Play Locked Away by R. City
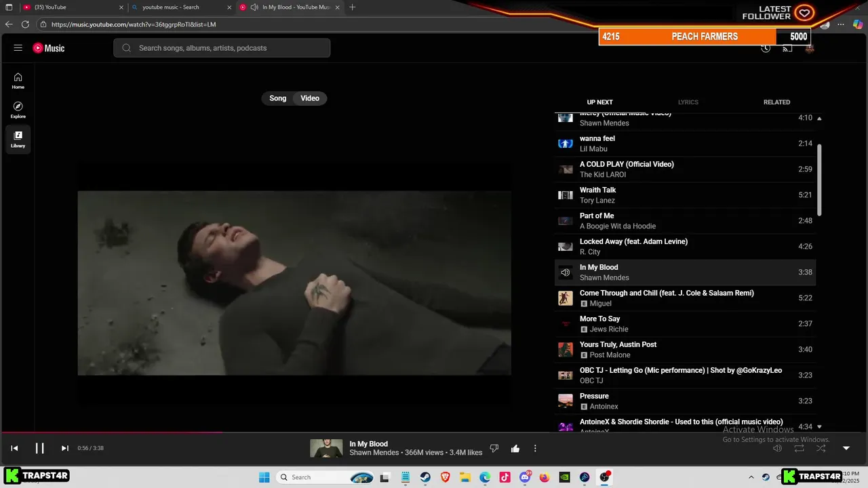Image resolution: width=868 pixels, height=488 pixels. [685, 247]
